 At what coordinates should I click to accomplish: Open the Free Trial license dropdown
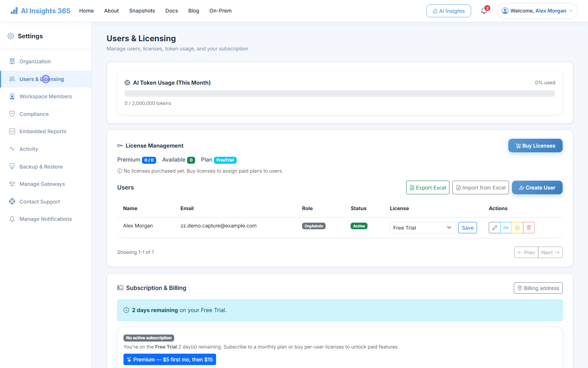coord(423,228)
